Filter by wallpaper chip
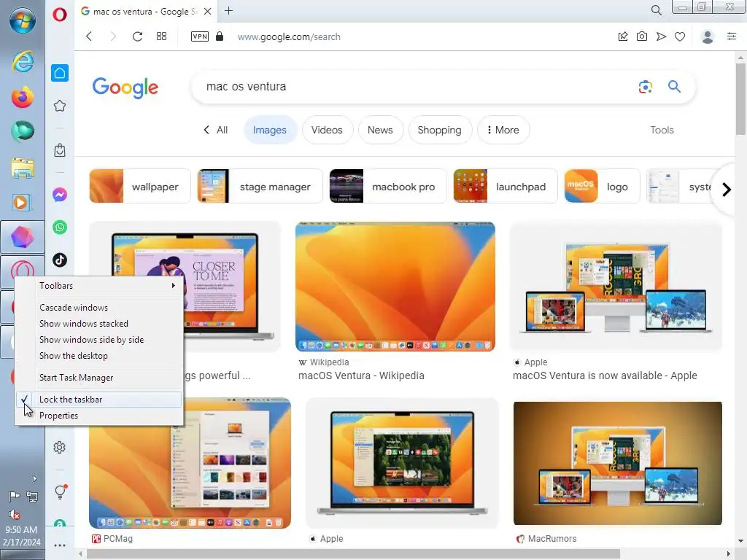 pos(140,186)
